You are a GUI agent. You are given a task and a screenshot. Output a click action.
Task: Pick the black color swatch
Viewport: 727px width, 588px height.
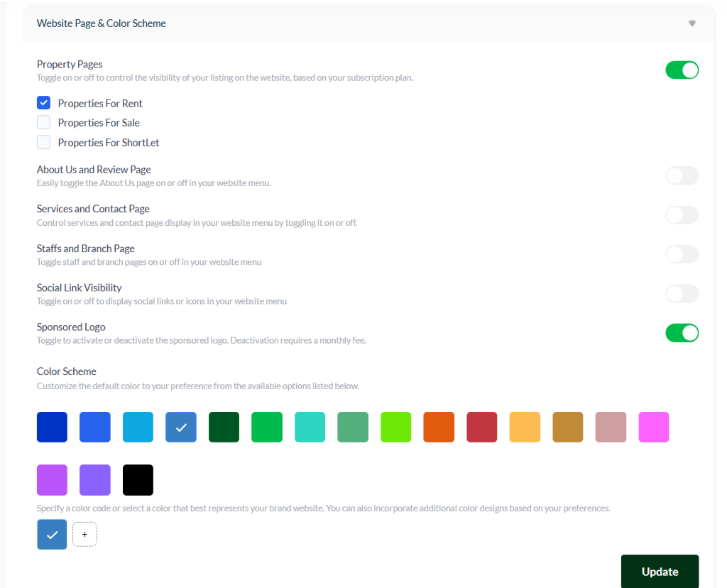tap(138, 480)
